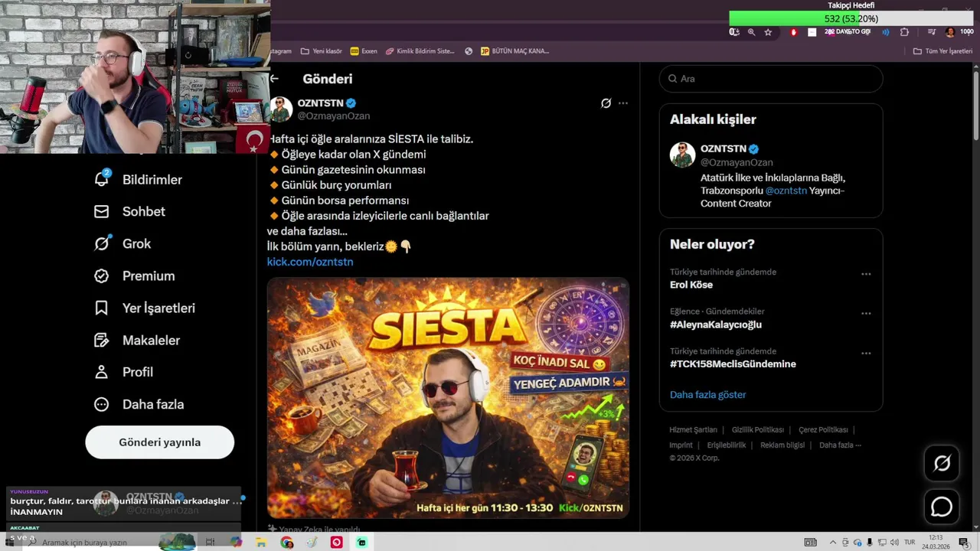
Task: Go back with the arrow beside Gönderi
Action: click(274, 78)
